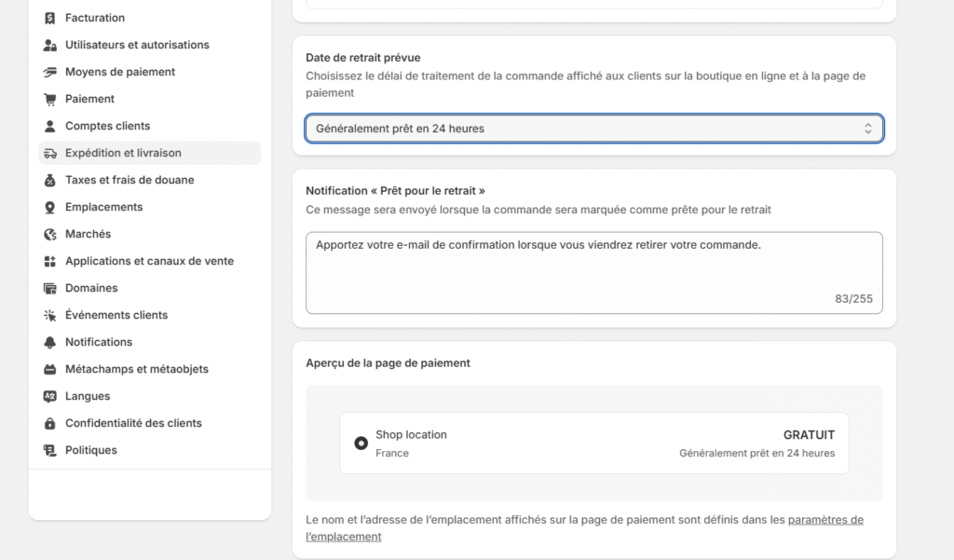Follow the paramètres de l'emplacement link
The width and height of the screenshot is (954, 560).
(x=585, y=527)
